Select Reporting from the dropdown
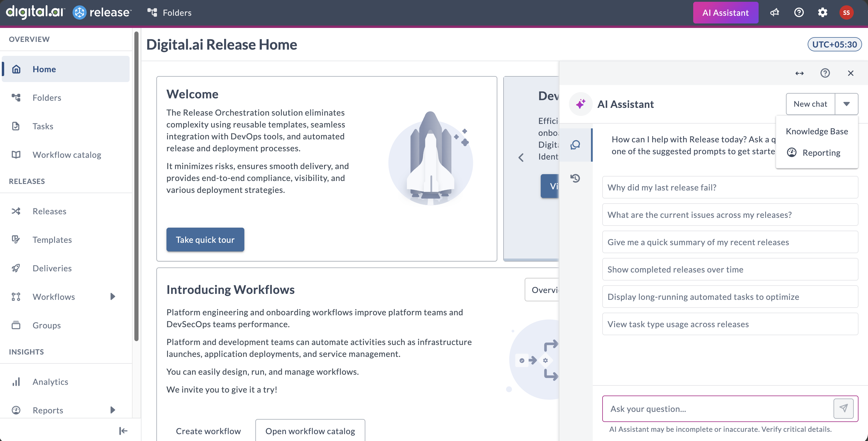 (817, 153)
